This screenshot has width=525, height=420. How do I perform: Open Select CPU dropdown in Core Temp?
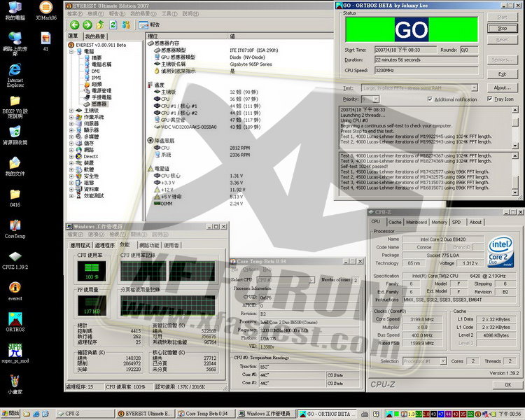(311, 280)
